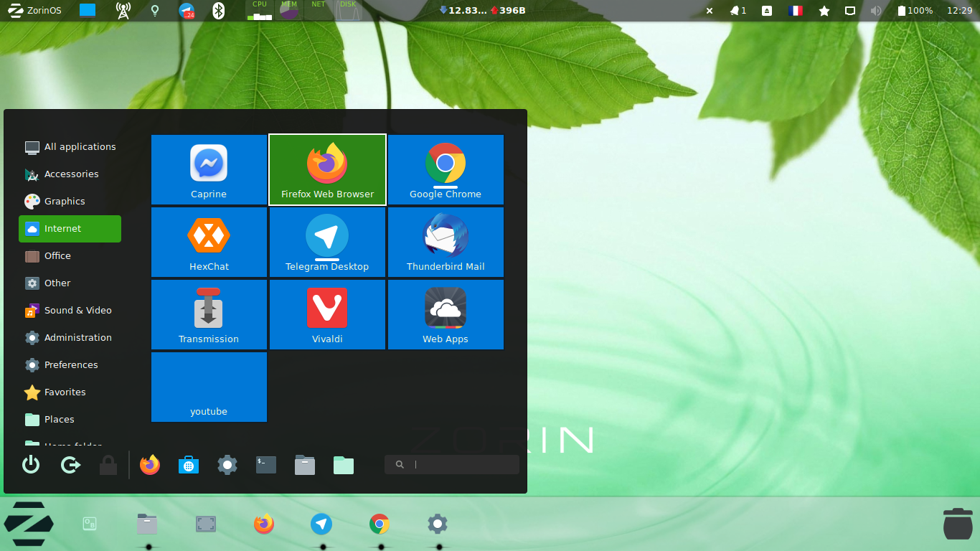
Task: Open the volume speaker indicator
Action: click(x=875, y=11)
